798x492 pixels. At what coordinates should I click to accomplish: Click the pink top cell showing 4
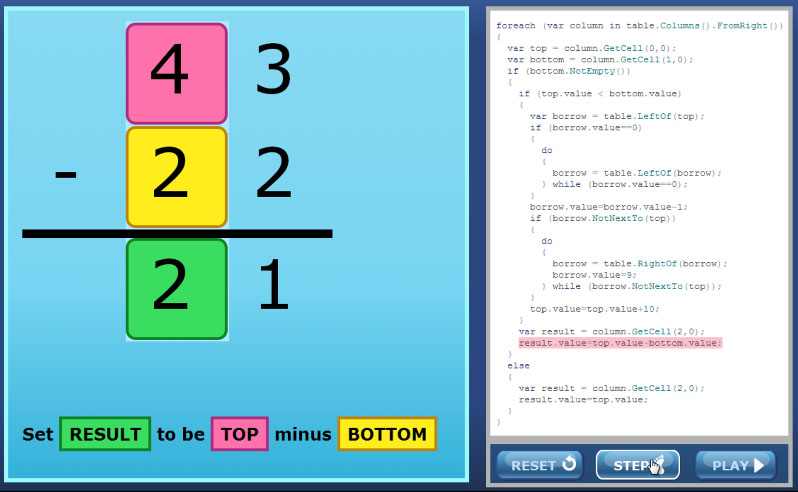176,73
